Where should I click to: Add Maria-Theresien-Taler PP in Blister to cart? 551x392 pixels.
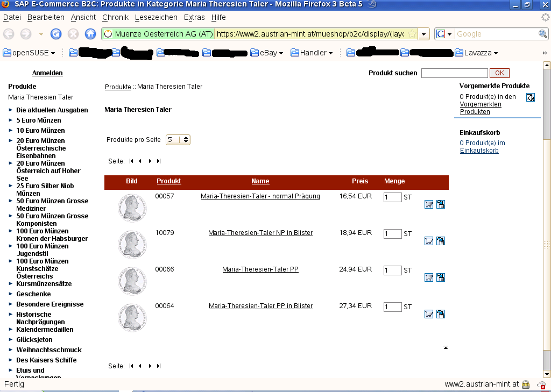pyautogui.click(x=429, y=314)
